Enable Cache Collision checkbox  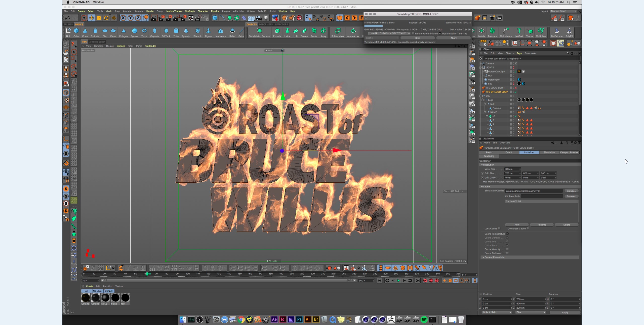[x=507, y=253]
